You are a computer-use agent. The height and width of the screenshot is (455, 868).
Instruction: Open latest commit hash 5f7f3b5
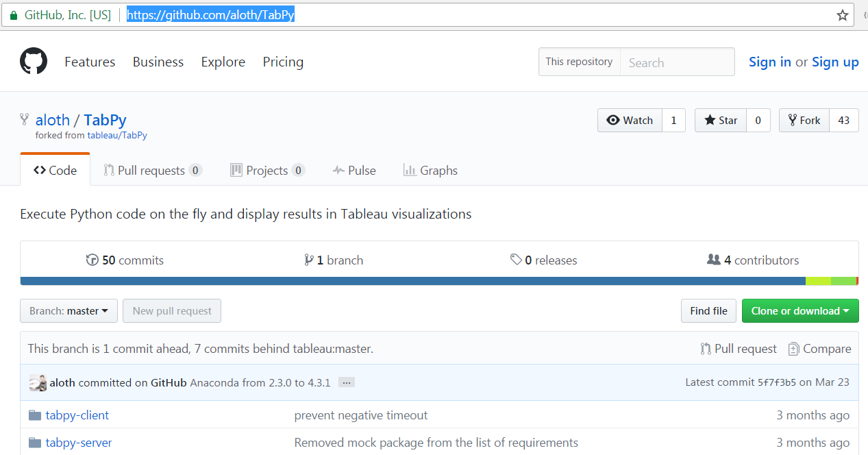777,382
